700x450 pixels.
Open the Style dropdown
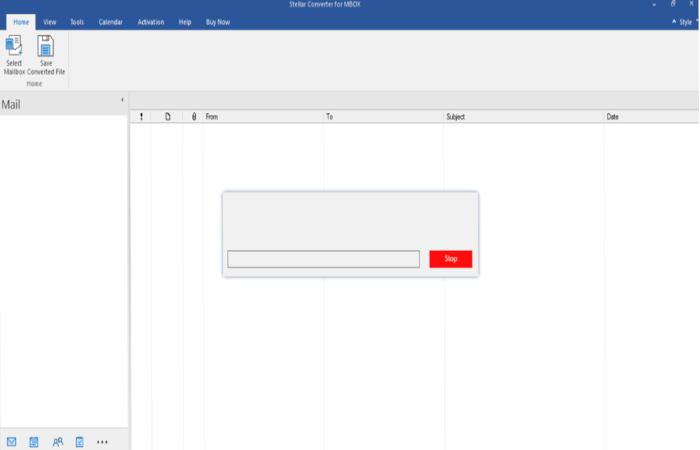(x=685, y=22)
